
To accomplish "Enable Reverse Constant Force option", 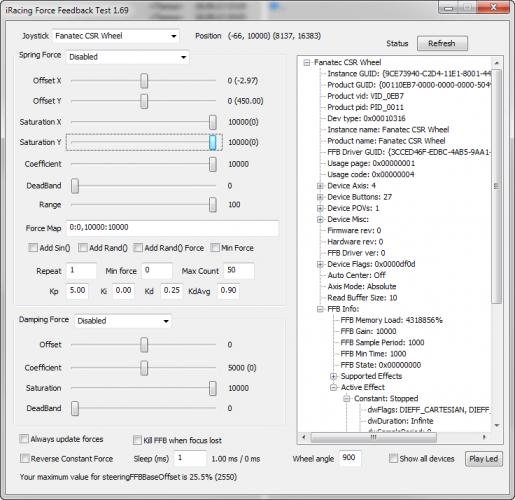I will [x=24, y=458].
